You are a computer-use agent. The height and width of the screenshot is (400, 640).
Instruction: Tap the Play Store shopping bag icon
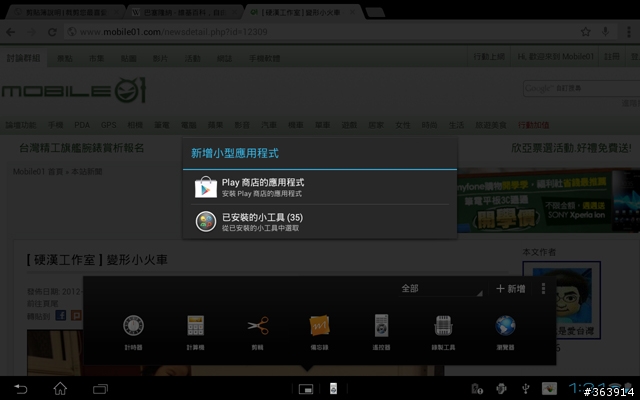(206, 187)
